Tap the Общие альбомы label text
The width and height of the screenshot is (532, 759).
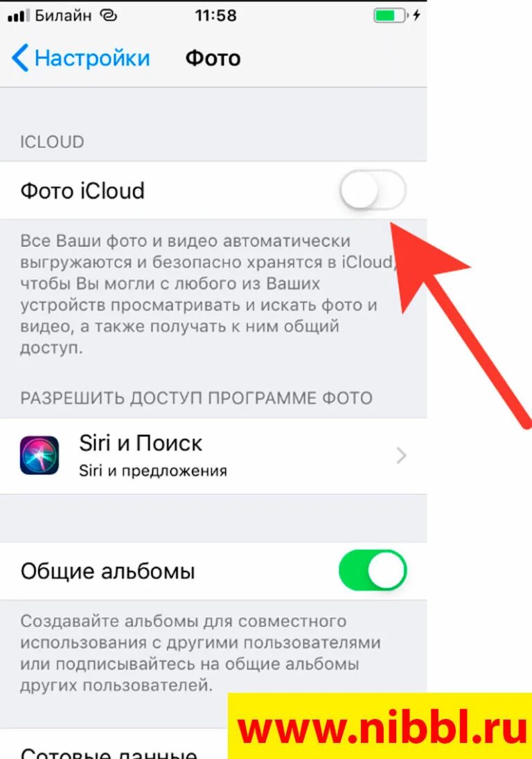[x=108, y=571]
